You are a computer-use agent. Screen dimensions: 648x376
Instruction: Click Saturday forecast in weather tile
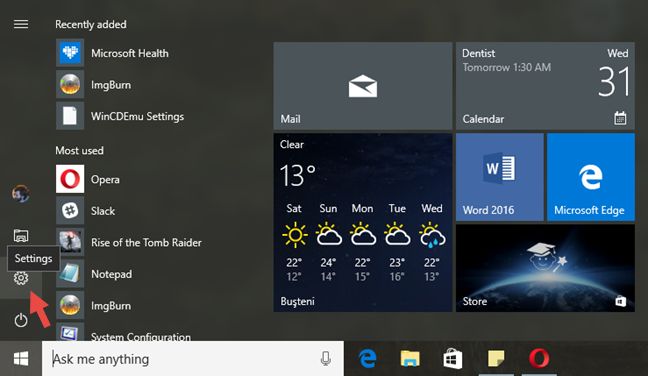click(294, 243)
